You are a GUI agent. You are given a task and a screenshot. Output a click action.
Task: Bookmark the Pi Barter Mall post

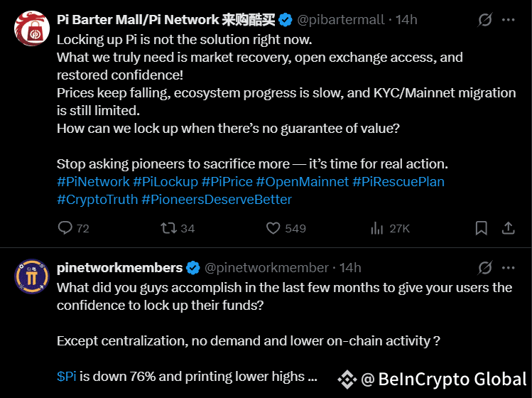click(481, 228)
